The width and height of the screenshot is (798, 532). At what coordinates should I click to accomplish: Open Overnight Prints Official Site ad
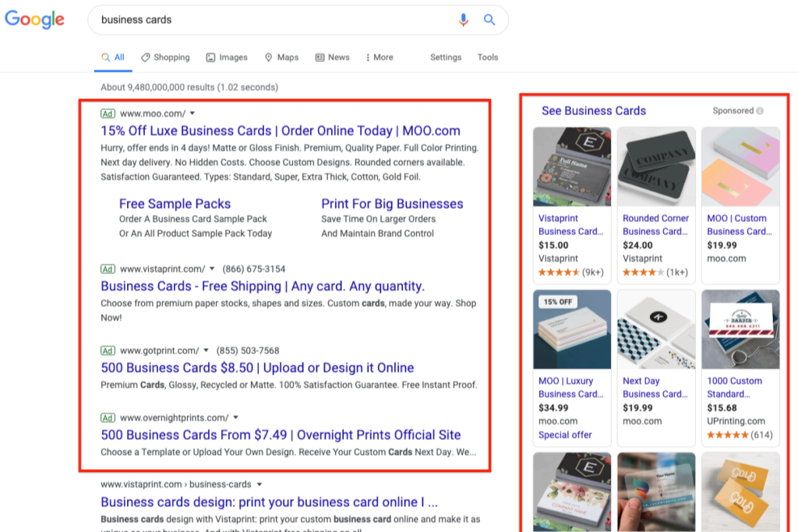pyautogui.click(x=281, y=435)
